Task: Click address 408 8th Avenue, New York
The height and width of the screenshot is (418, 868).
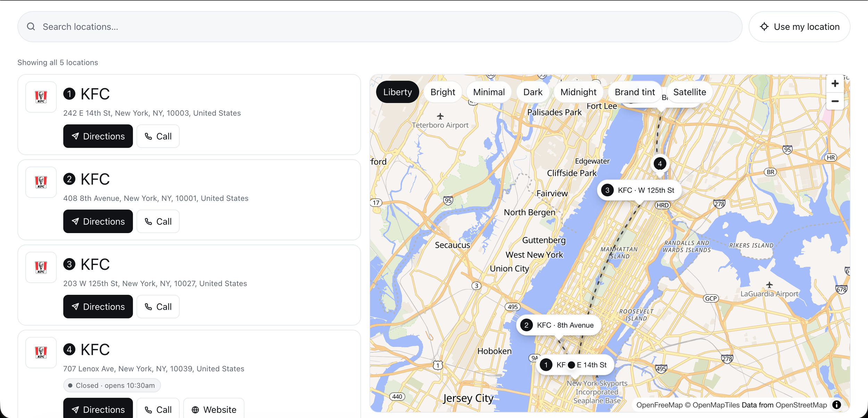Action: (x=156, y=198)
